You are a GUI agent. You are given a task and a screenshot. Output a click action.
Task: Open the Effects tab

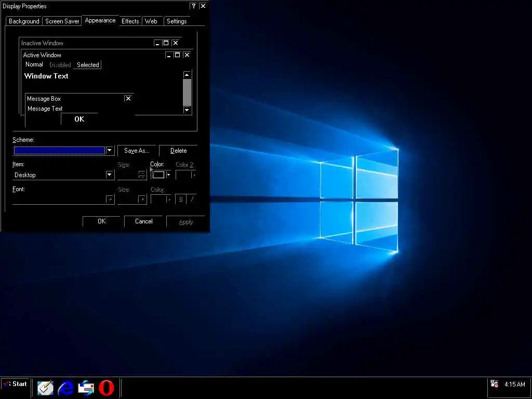click(x=130, y=21)
